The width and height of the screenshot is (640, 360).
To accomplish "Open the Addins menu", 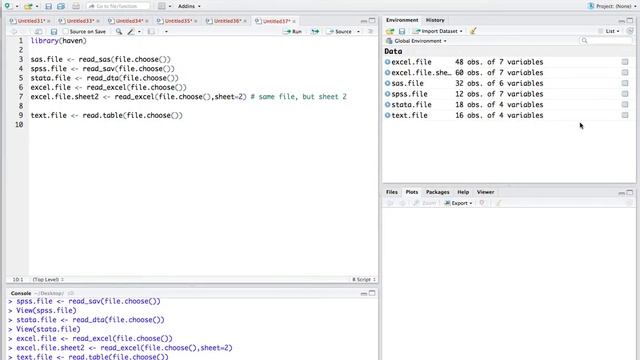I will coord(189,6).
